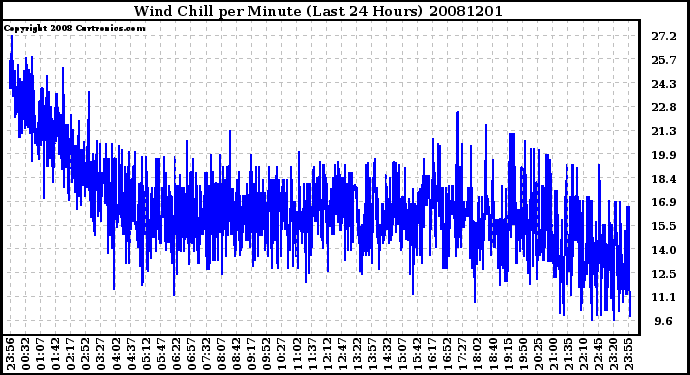The image size is (690, 375).
Task: Click the 04:37 time label
Action: click(x=131, y=354)
